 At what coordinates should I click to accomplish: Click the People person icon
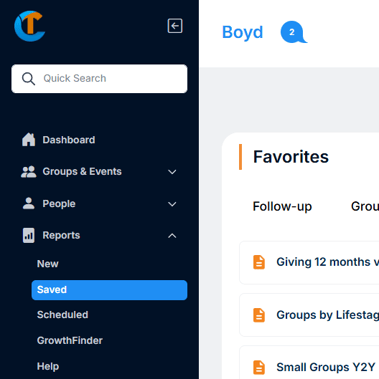pos(29,203)
